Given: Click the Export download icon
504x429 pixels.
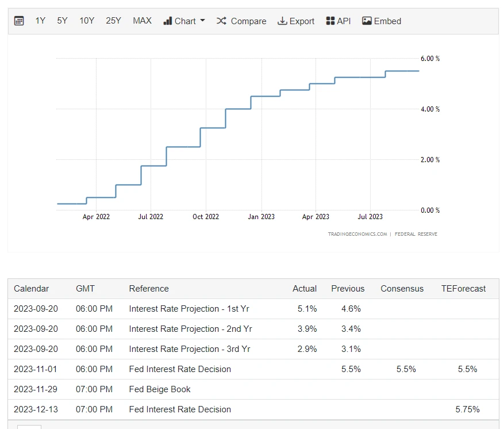Looking at the screenshot, I should point(282,21).
